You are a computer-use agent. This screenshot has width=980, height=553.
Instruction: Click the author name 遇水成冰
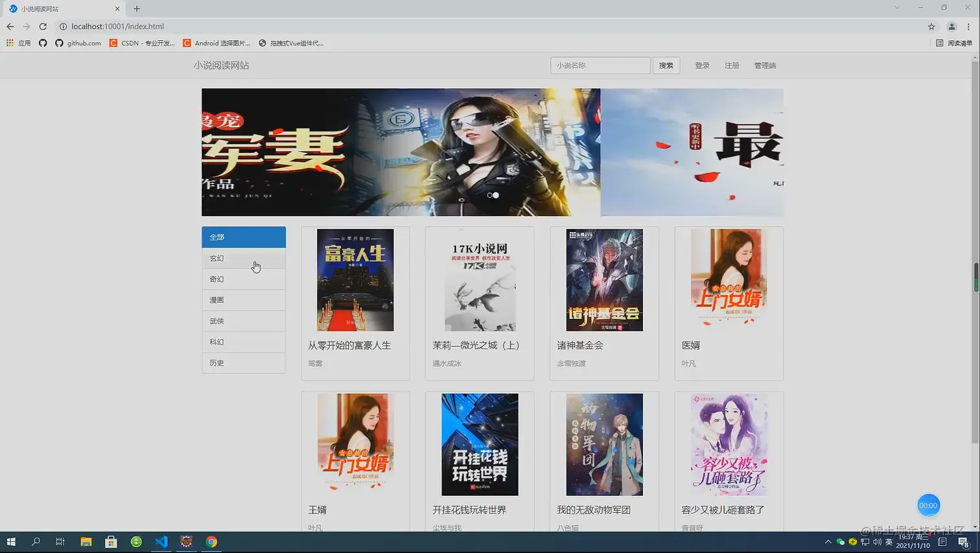point(447,364)
